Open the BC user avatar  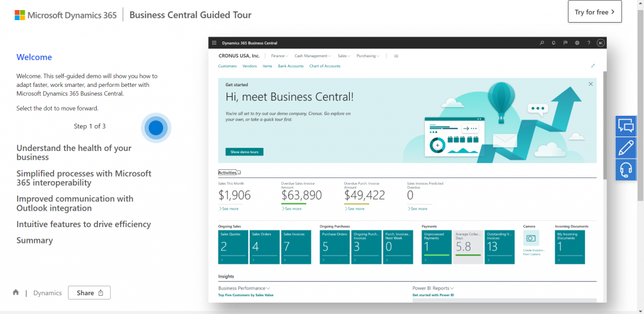pos(601,43)
